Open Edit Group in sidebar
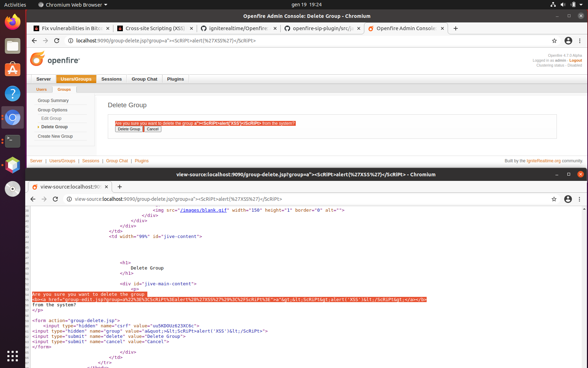 [x=51, y=118]
